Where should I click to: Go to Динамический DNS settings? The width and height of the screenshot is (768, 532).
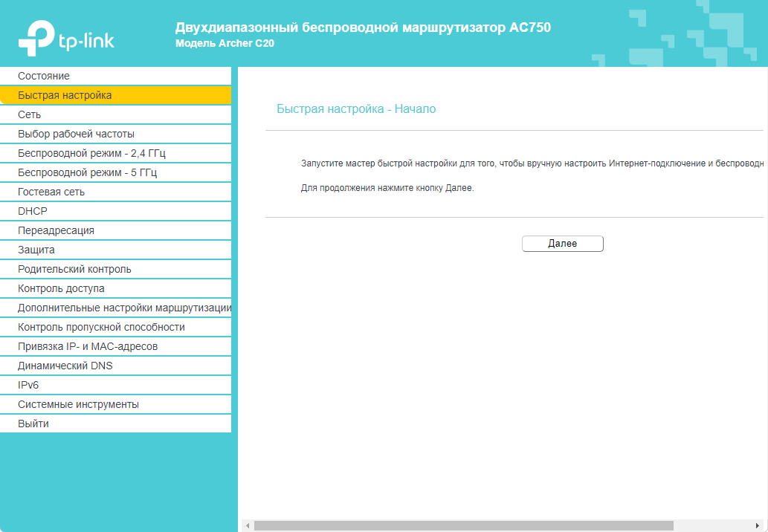tap(65, 366)
